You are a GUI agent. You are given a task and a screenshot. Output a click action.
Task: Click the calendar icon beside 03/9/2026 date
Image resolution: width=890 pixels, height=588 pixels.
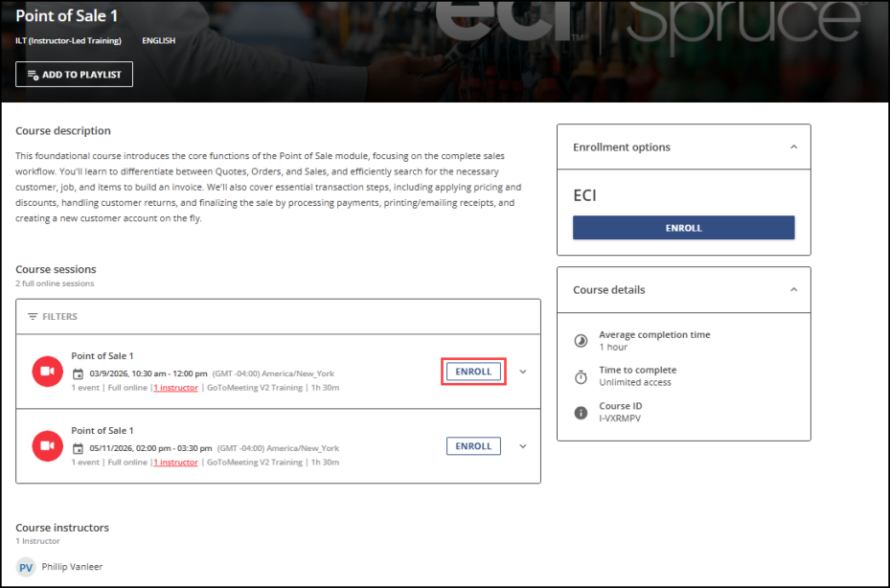(x=80, y=373)
